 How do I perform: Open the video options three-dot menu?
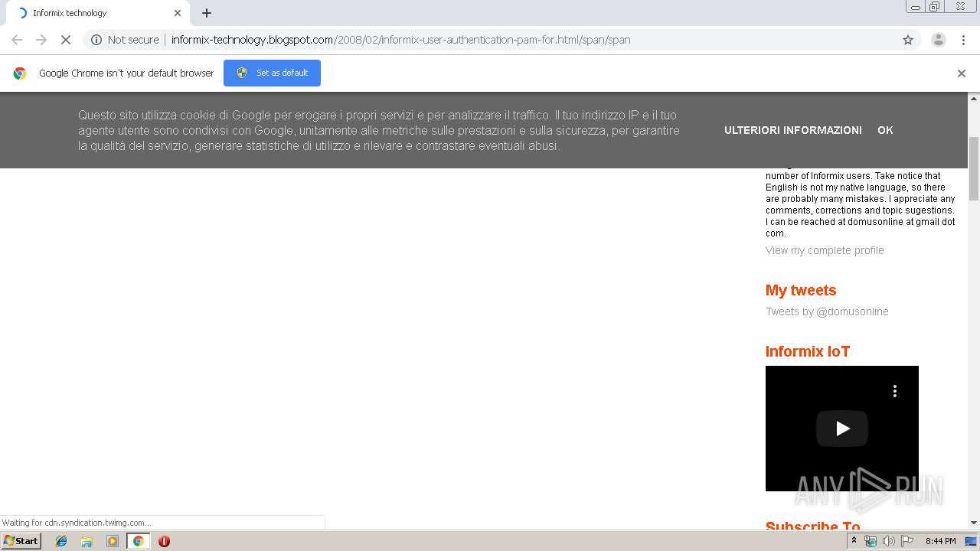point(894,391)
